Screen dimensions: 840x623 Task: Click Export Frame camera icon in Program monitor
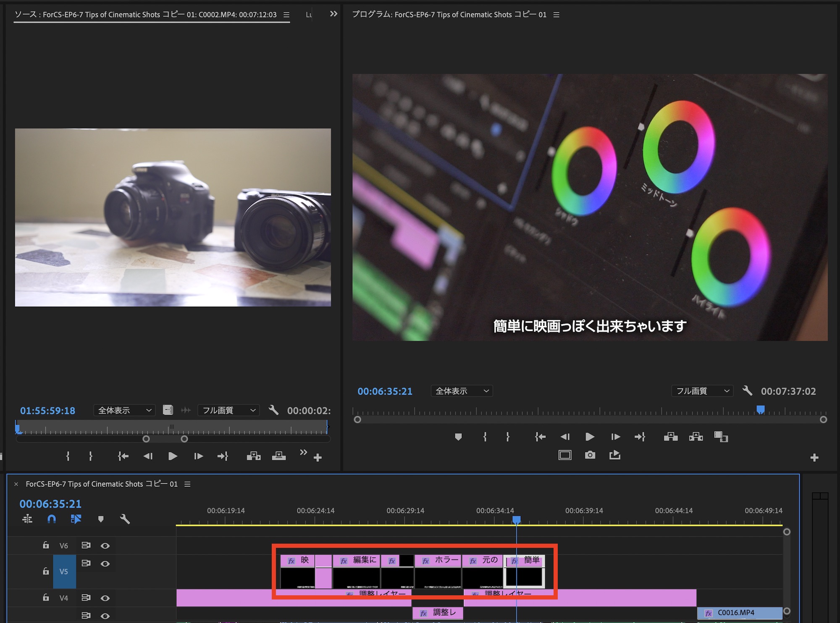tap(590, 455)
